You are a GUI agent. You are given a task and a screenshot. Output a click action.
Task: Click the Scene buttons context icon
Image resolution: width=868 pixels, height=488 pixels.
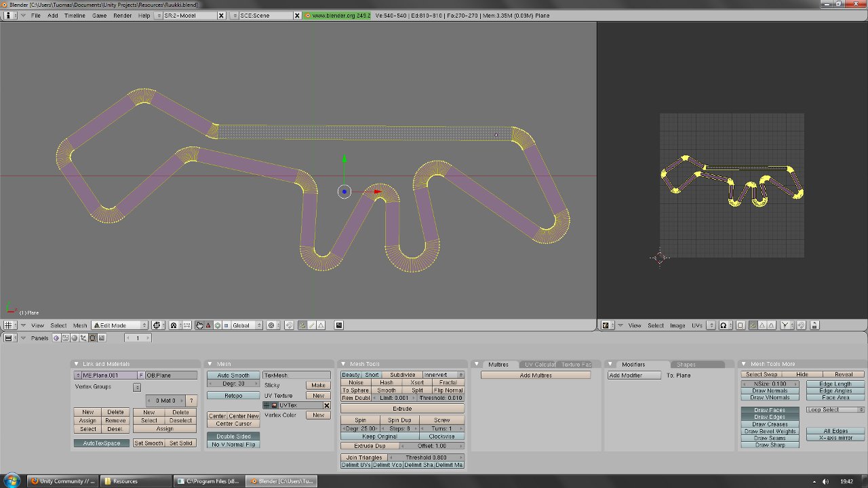tap(102, 338)
